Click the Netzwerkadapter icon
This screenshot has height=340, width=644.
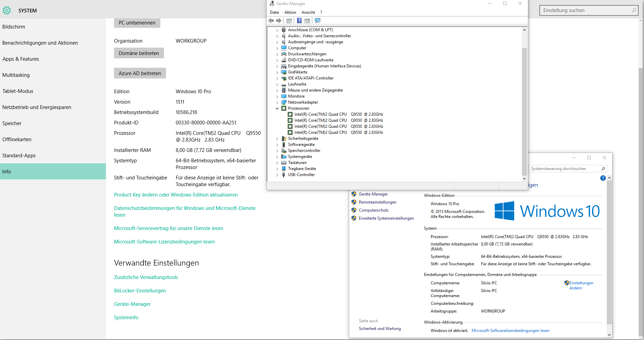pyautogui.click(x=284, y=102)
